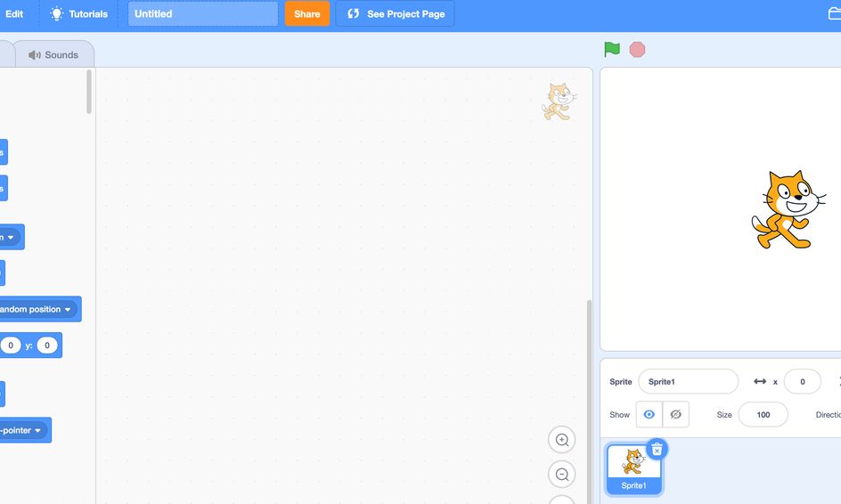The image size is (841, 504).
Task: Delete Sprite1 with the trash icon
Action: point(657,450)
